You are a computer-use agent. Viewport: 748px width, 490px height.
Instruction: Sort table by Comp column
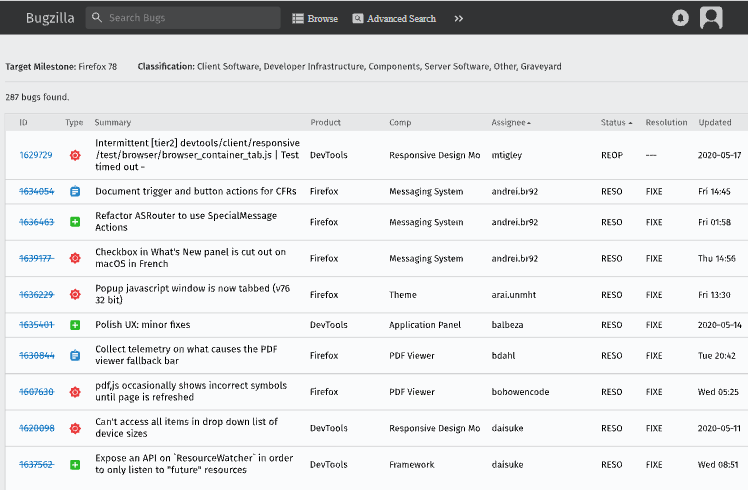coord(400,122)
